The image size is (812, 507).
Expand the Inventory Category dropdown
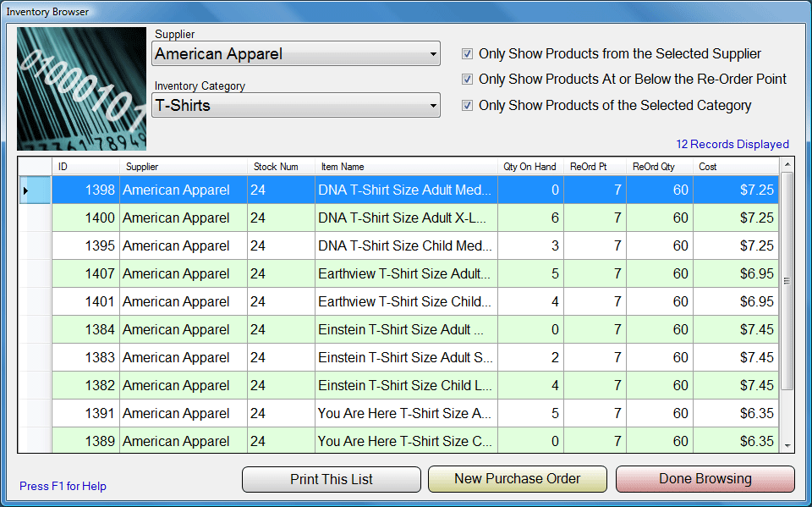(296, 106)
